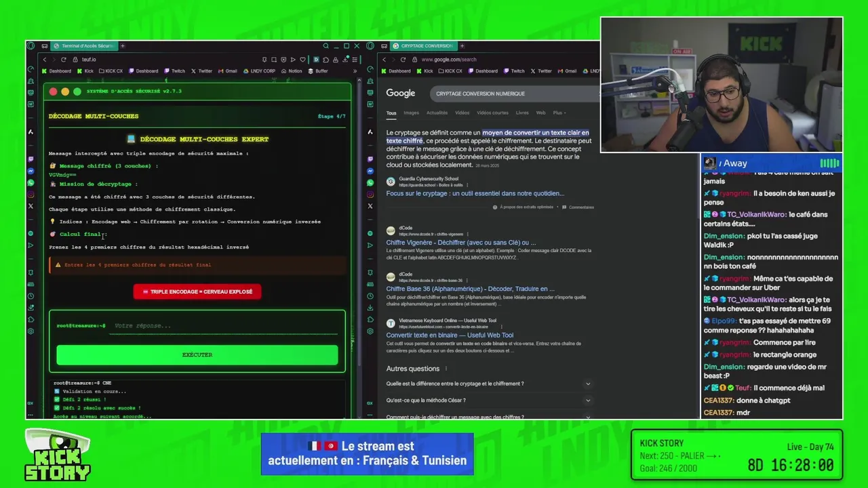Select the Vidéos search filter
The image size is (868, 488).
click(462, 113)
